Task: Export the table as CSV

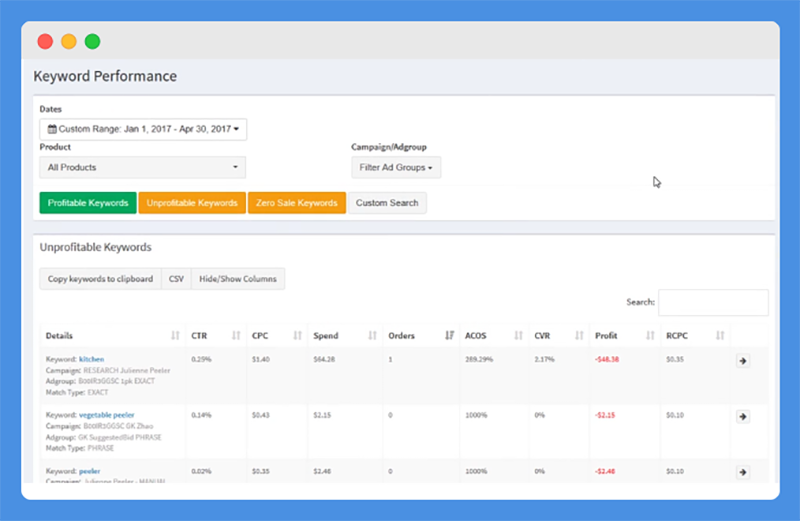Action: click(176, 279)
